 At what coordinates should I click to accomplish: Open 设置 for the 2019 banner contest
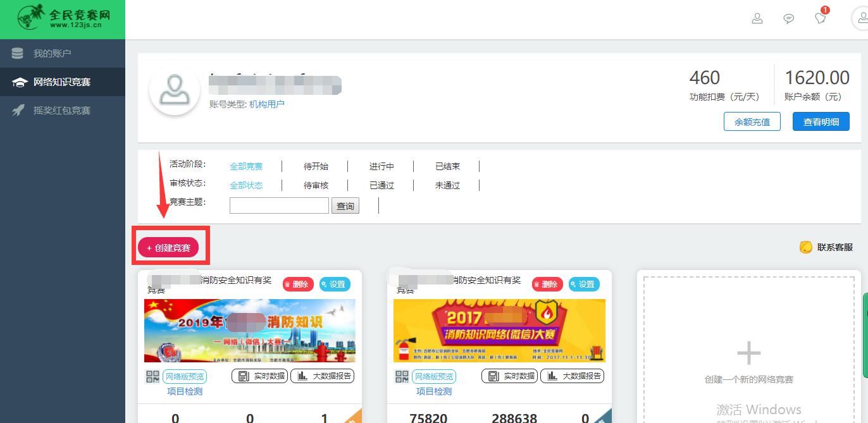(335, 285)
